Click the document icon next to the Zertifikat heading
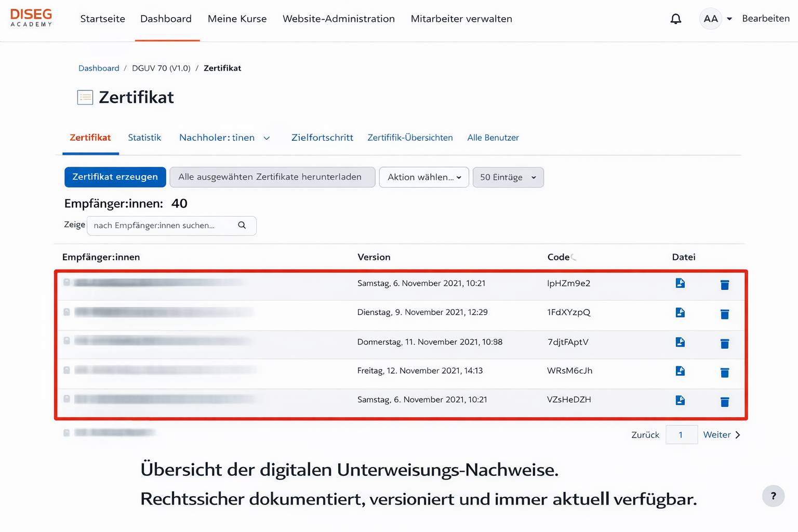Screen dimensions: 798x532 85,97
